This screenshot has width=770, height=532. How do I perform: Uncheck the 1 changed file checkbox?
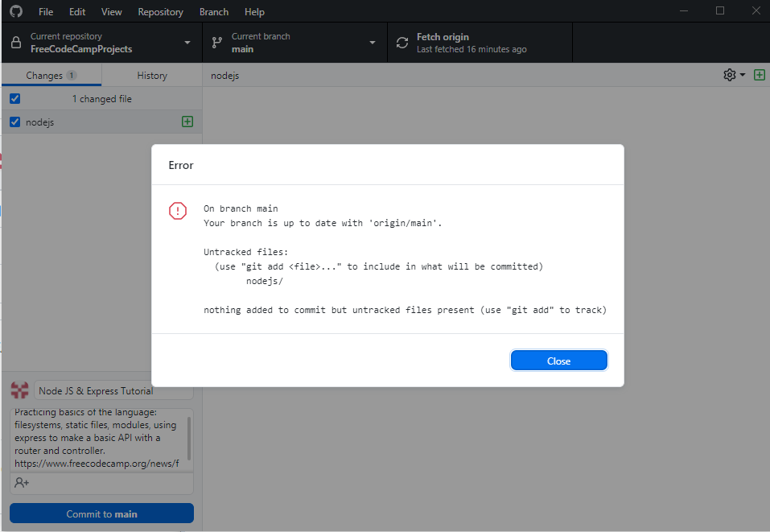14,98
